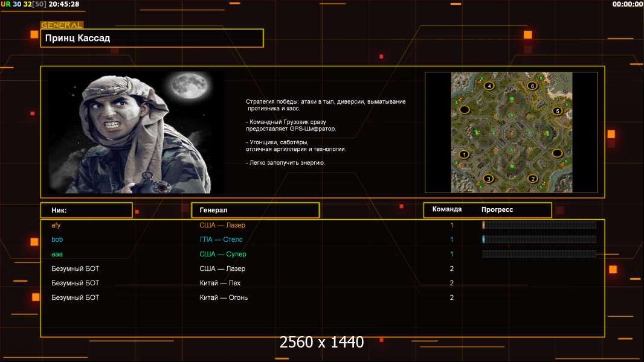Click bob's "ГЛА — Стелс" general entry

pyautogui.click(x=221, y=240)
